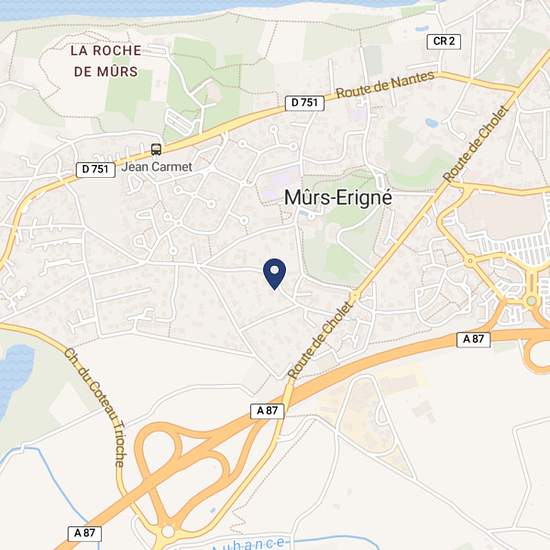Click the Mûrs-Erigné town label
This screenshot has width=550, height=550.
(338, 198)
